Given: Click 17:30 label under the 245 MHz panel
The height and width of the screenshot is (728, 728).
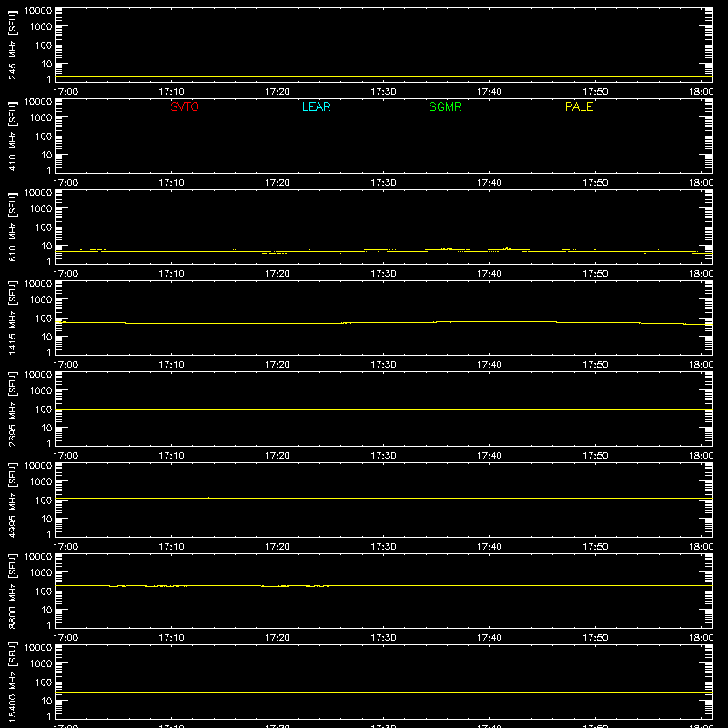Looking at the screenshot, I should (x=383, y=92).
